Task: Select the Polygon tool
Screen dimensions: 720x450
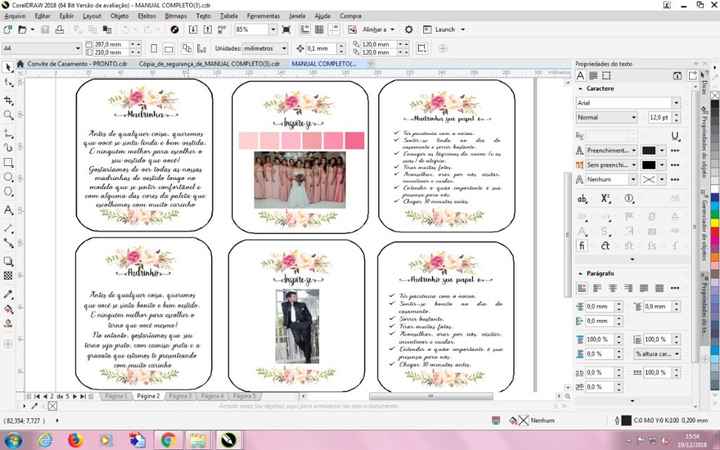Action: click(x=8, y=191)
